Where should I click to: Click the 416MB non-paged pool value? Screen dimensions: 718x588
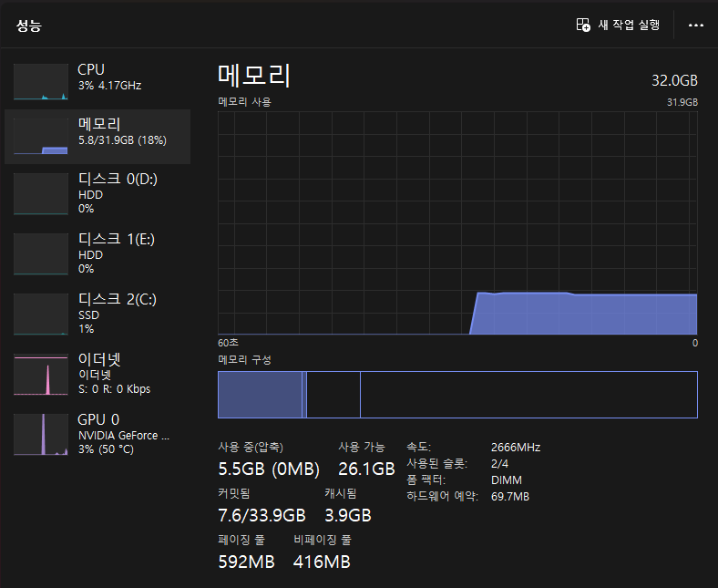coord(322,562)
